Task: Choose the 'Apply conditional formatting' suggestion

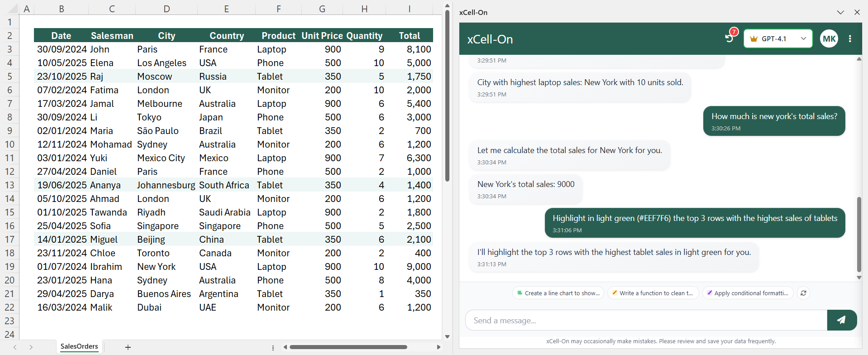Action: point(748,293)
